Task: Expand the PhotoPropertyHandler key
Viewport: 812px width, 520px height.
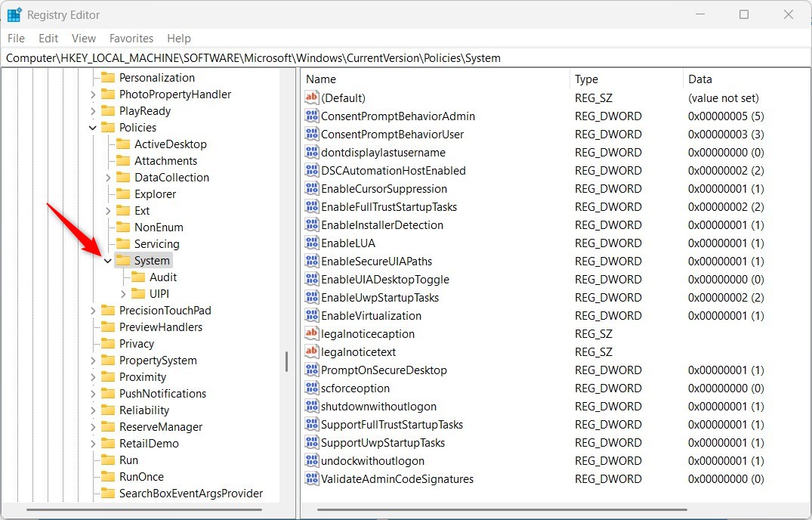Action: [93, 94]
